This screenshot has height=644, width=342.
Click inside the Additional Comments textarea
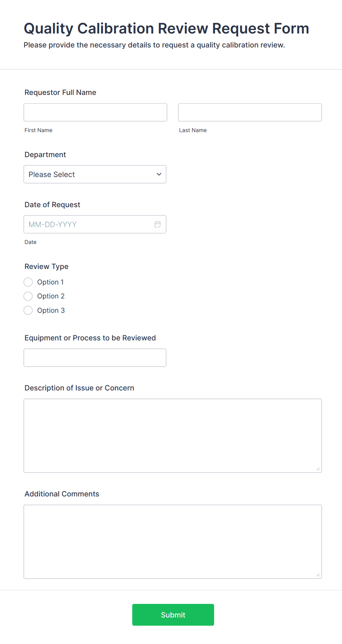click(x=172, y=541)
